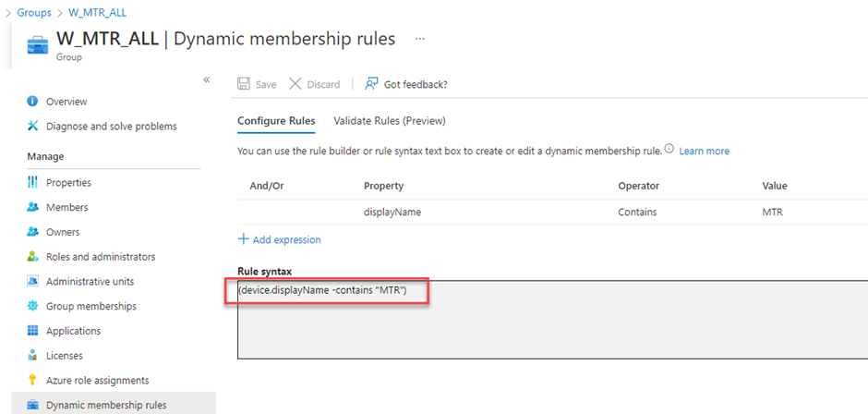Click the plus icon for Add expression

tap(243, 239)
